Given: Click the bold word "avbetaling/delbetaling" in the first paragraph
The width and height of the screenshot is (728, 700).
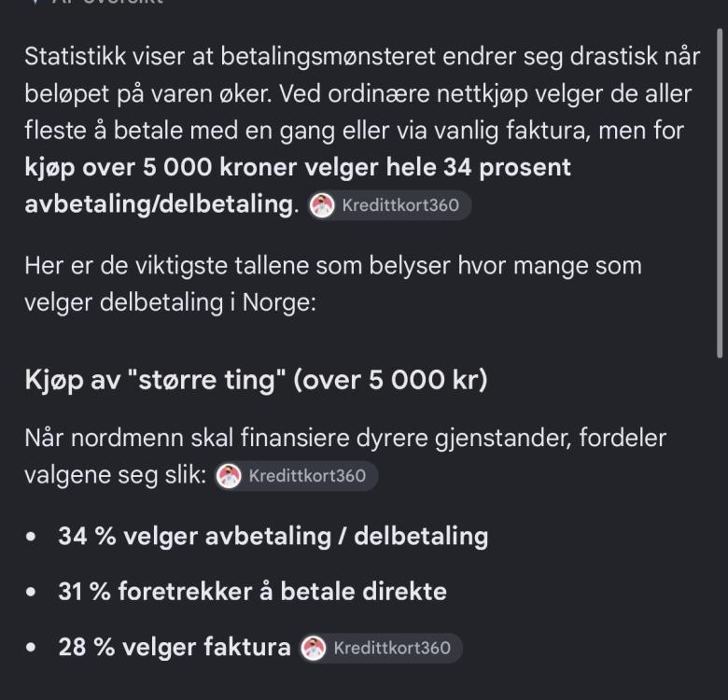Looking at the screenshot, I should [x=160, y=204].
